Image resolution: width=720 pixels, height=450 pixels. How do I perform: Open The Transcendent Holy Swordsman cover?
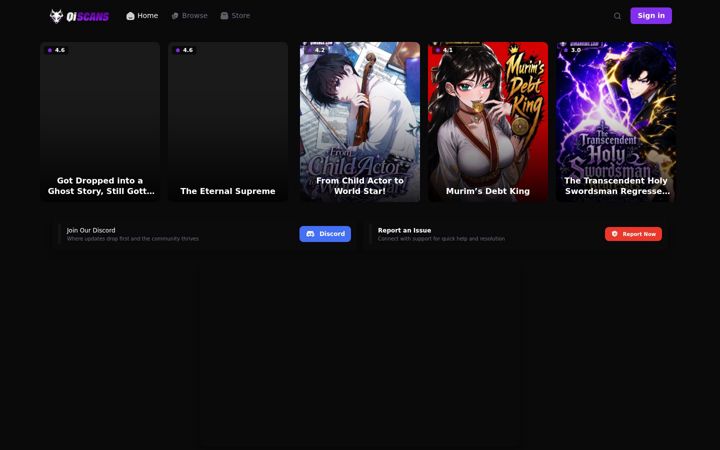(x=616, y=122)
